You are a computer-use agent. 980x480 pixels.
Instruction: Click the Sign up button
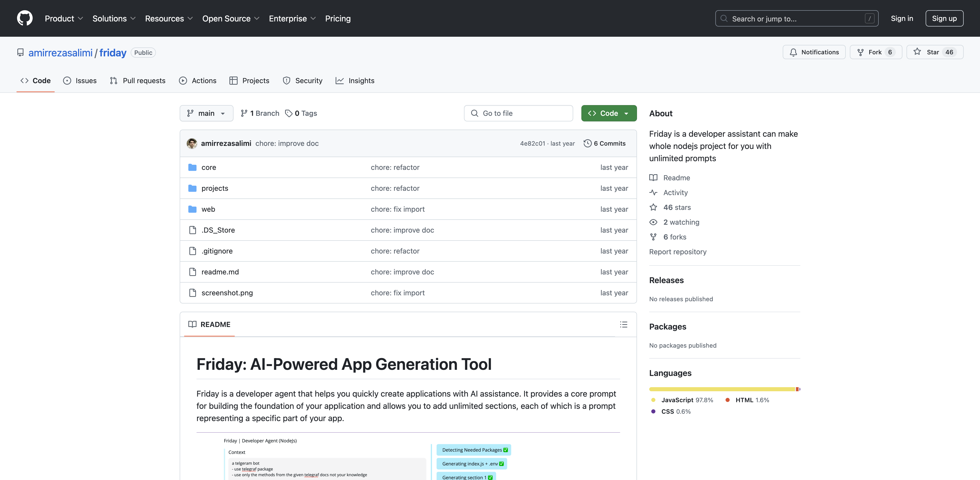click(944, 18)
